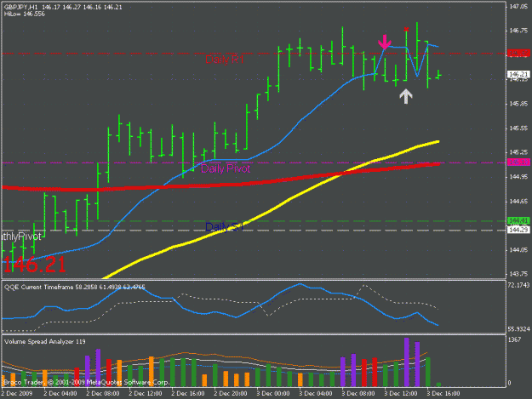Click the tallest purple volume bar
Viewport: 532px width, 399px height.
tap(407, 362)
